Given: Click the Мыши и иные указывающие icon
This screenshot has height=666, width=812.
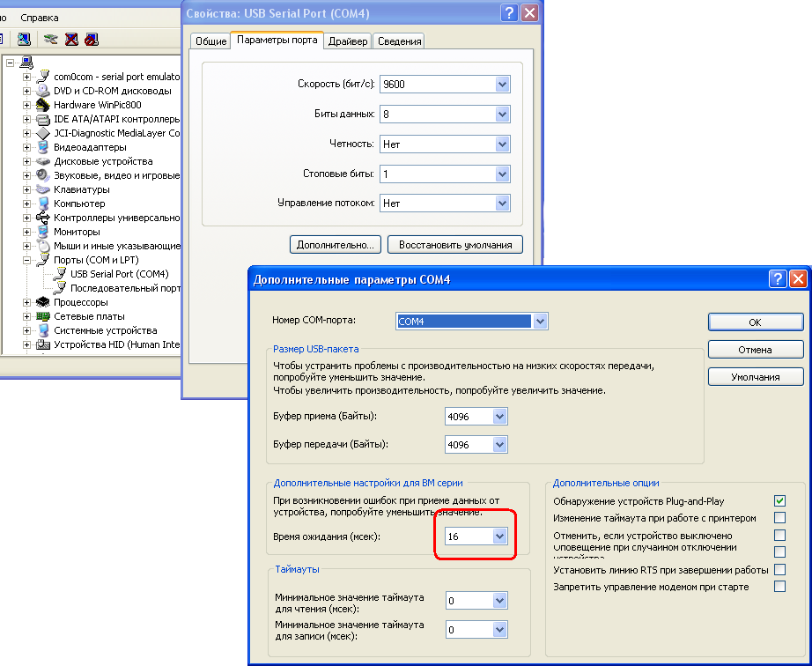Looking at the screenshot, I should pyautogui.click(x=43, y=246).
